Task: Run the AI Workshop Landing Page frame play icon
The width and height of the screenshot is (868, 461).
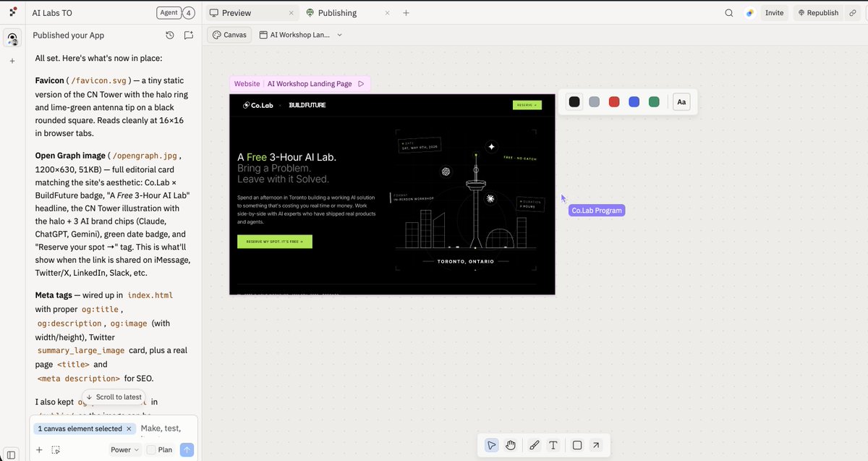Action: click(x=361, y=84)
